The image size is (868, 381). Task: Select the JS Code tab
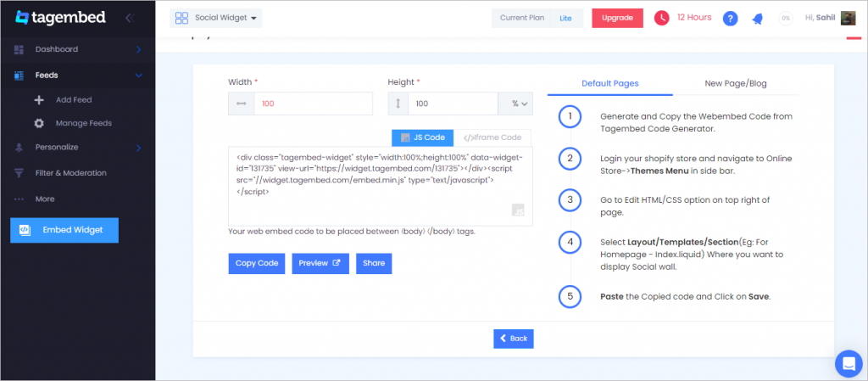(x=422, y=137)
